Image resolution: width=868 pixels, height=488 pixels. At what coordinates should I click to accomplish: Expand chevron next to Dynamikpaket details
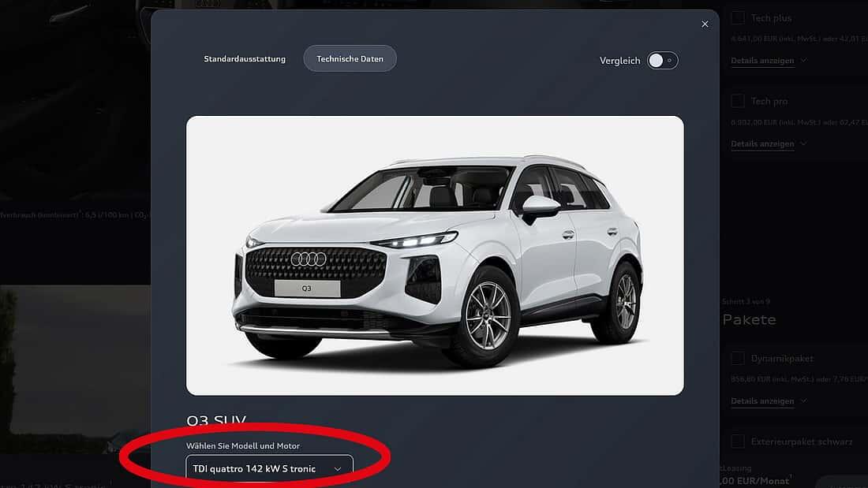click(803, 400)
